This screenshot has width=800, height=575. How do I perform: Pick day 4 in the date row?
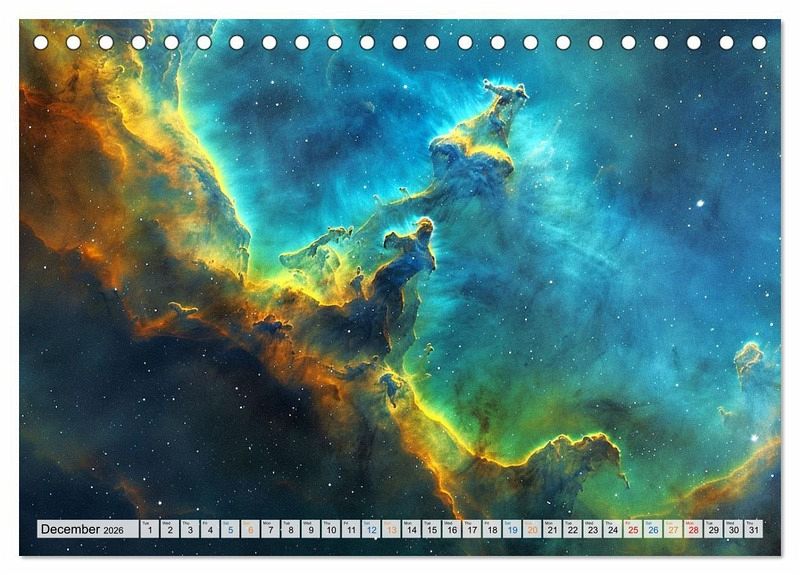pos(210,529)
